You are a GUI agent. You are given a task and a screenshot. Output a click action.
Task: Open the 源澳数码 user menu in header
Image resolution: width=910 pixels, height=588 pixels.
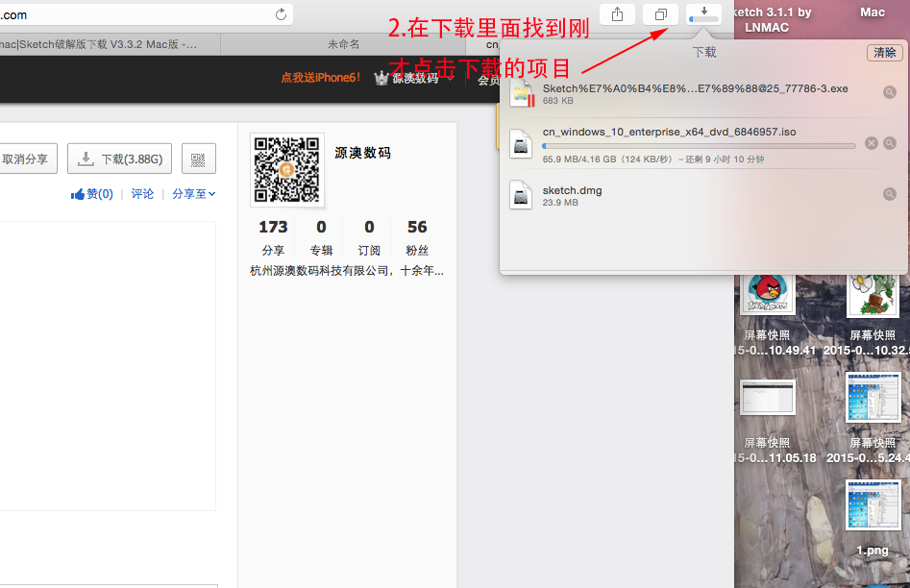point(413,78)
